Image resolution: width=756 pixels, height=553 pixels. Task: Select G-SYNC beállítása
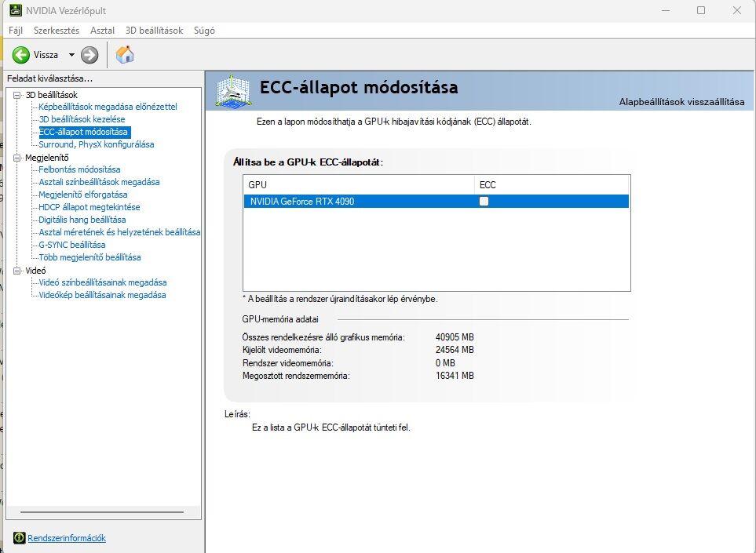(72, 244)
